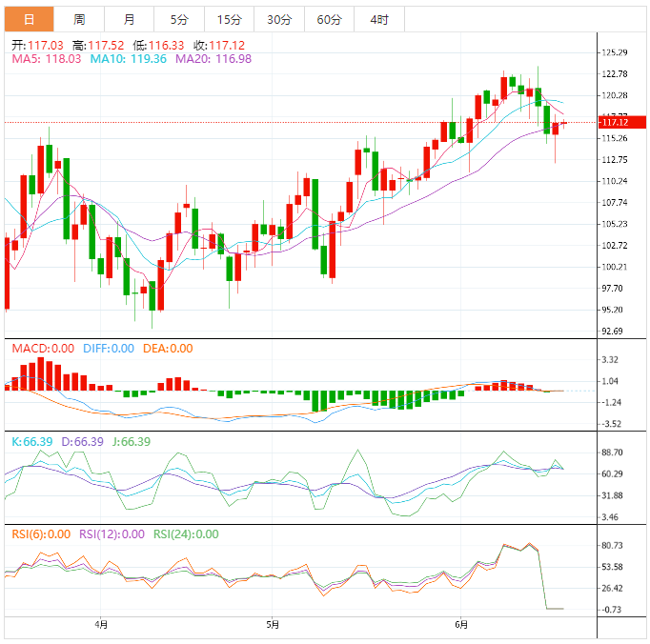Viewport: 650px width, 644px height.
Task: Click the -3.52 MACD axis label
Action: pyautogui.click(x=611, y=424)
